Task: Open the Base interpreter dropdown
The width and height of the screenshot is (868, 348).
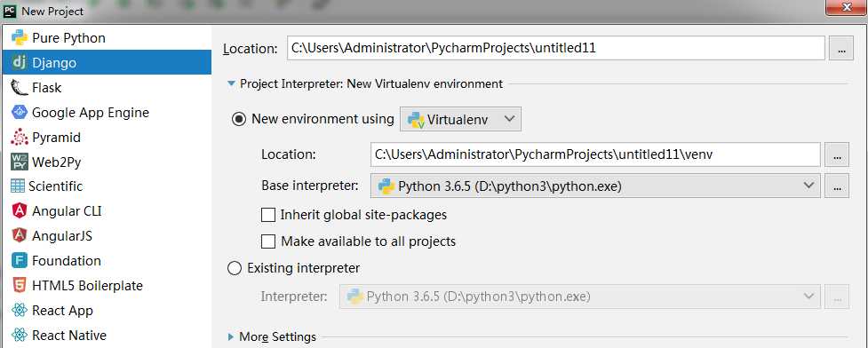Action: tap(595, 186)
